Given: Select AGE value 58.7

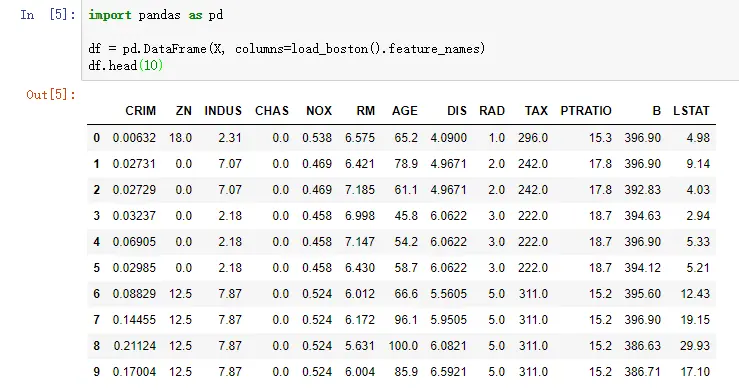Looking at the screenshot, I should coord(406,267).
